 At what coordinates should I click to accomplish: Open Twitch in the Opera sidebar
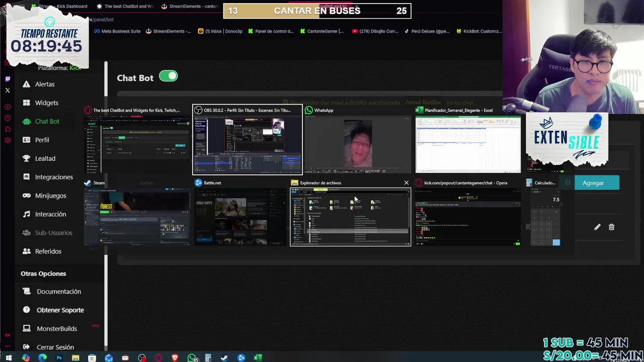click(8, 79)
